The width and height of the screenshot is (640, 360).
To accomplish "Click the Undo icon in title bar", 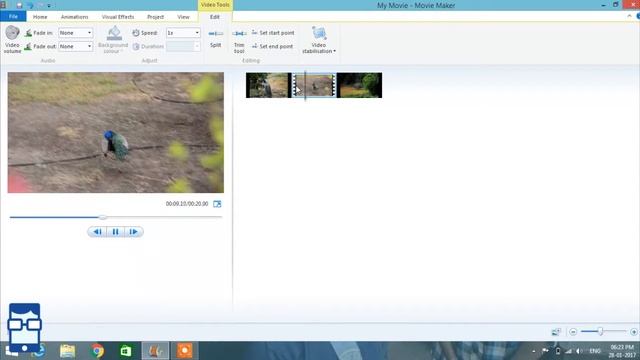I will pos(30,5).
